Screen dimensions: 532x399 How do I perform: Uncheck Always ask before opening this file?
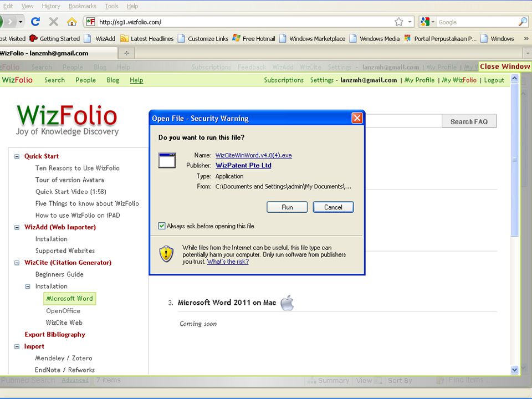(x=162, y=226)
